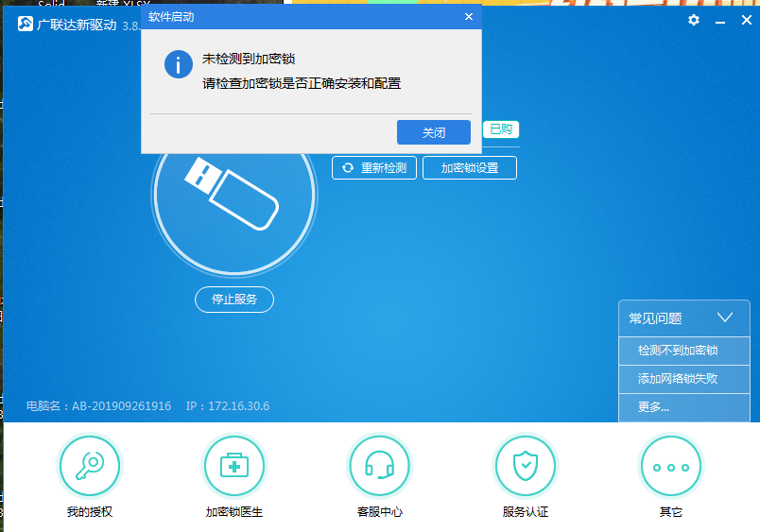Click the 停止服务 button
Screen dimensions: 760x532
(x=234, y=300)
